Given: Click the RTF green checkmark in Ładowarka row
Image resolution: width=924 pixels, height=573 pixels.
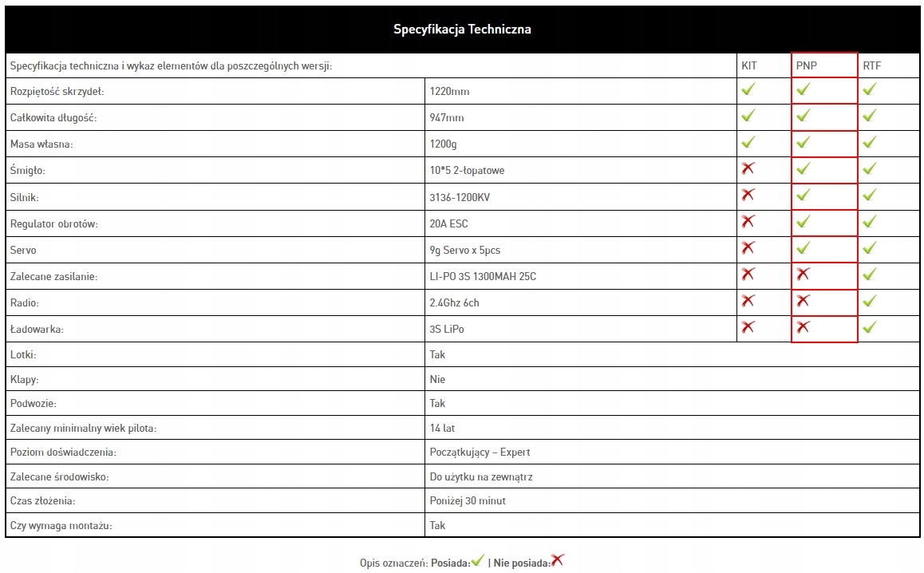Looking at the screenshot, I should [x=869, y=327].
